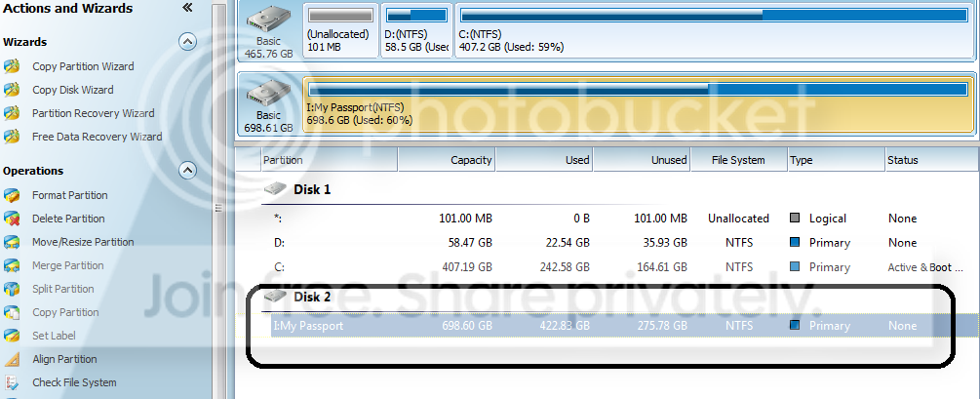Sort by the File System column header
The width and height of the screenshot is (980, 399).
click(x=738, y=160)
